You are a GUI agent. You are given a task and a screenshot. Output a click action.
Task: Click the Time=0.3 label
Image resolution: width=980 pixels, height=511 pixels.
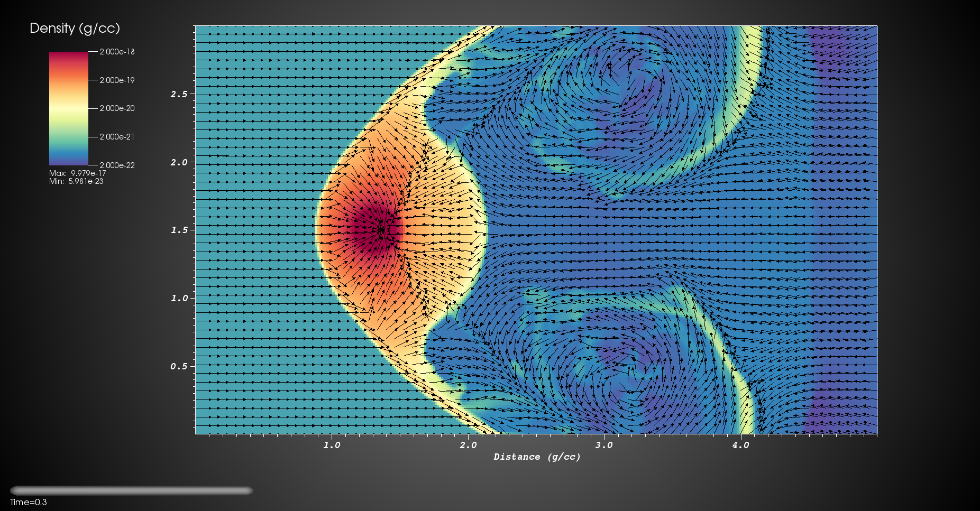(x=29, y=502)
